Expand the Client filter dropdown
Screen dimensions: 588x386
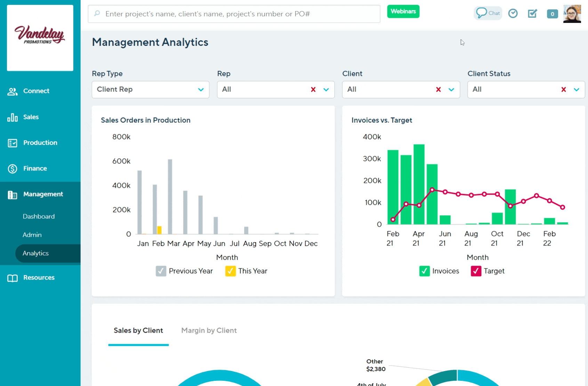tap(451, 90)
